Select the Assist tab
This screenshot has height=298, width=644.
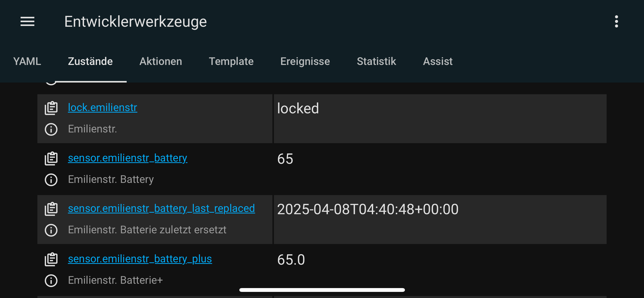[438, 61]
